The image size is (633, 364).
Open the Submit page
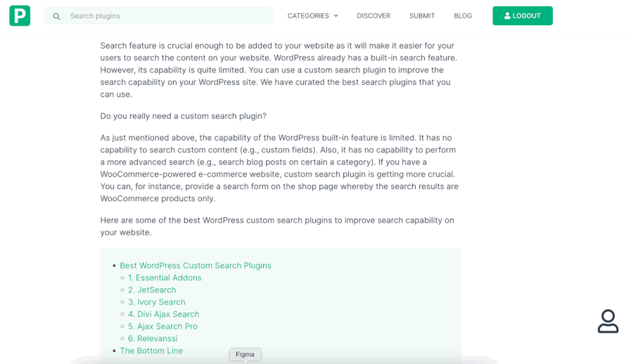tap(422, 15)
